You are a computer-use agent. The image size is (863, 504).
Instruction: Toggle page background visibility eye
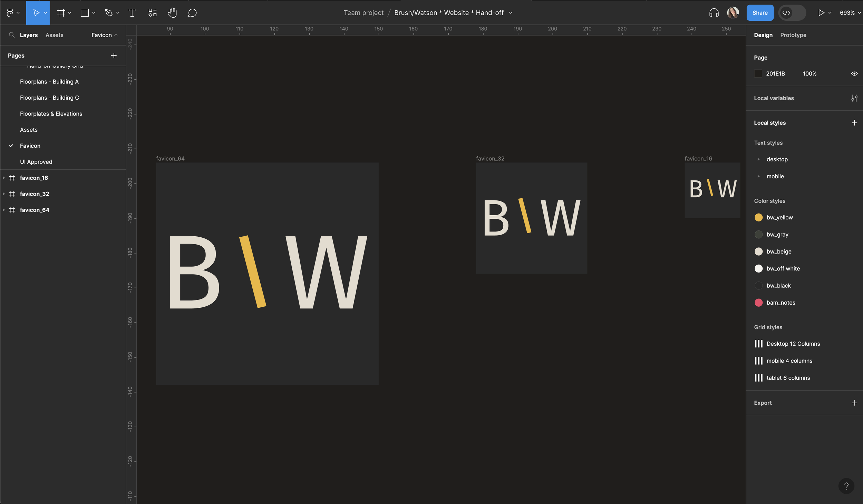[x=854, y=73]
